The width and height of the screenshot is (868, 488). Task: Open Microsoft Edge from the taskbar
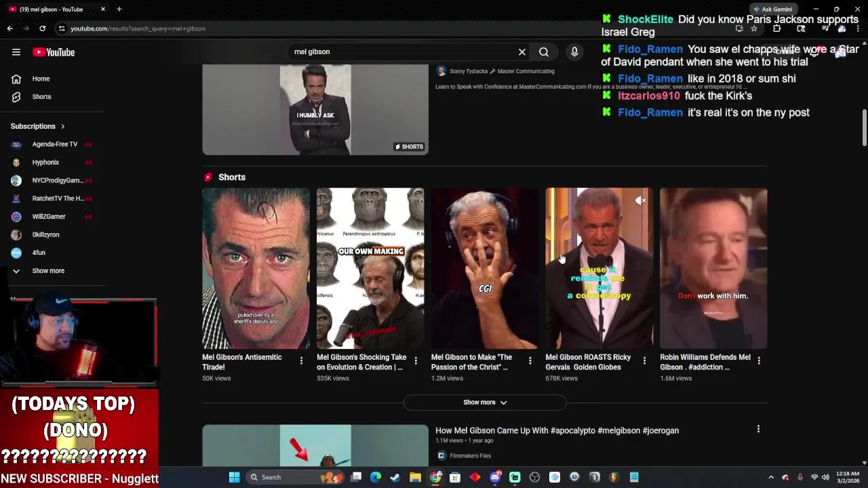pyautogui.click(x=376, y=477)
